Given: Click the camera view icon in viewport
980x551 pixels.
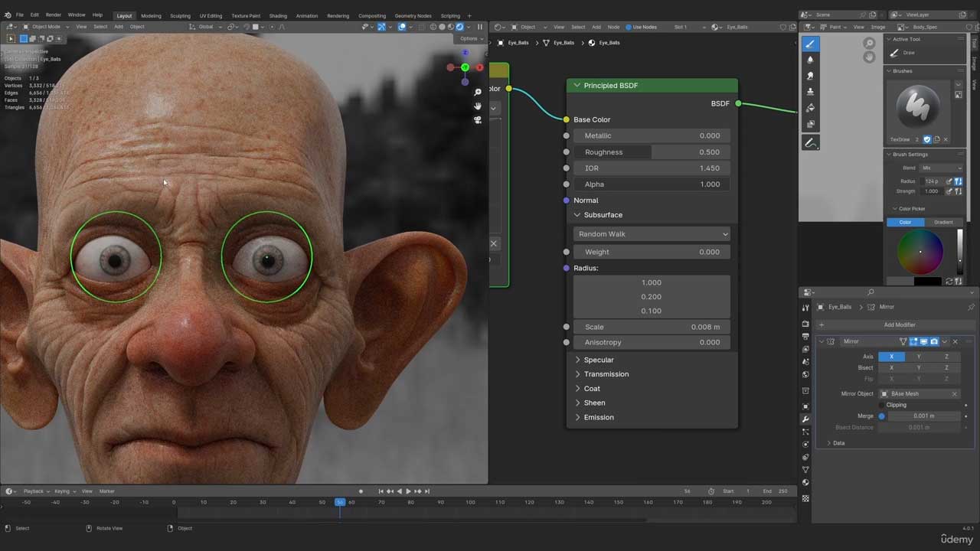Looking at the screenshot, I should 478,120.
